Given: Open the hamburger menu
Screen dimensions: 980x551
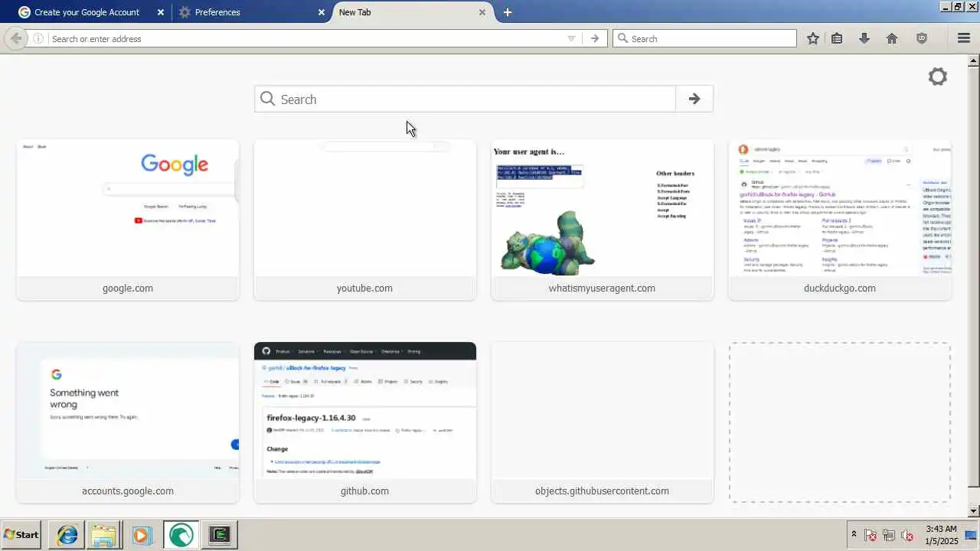Looking at the screenshot, I should pyautogui.click(x=964, y=38).
